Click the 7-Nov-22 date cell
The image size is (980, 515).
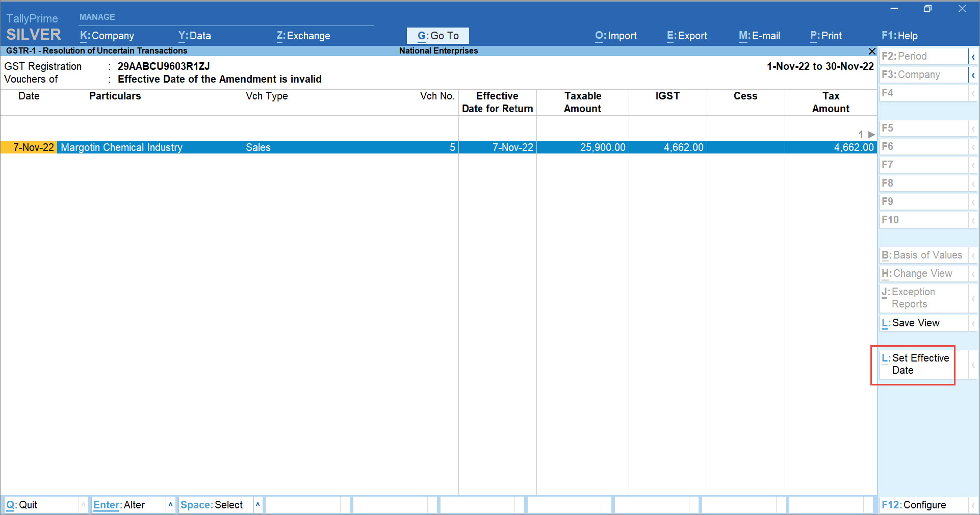pos(29,147)
